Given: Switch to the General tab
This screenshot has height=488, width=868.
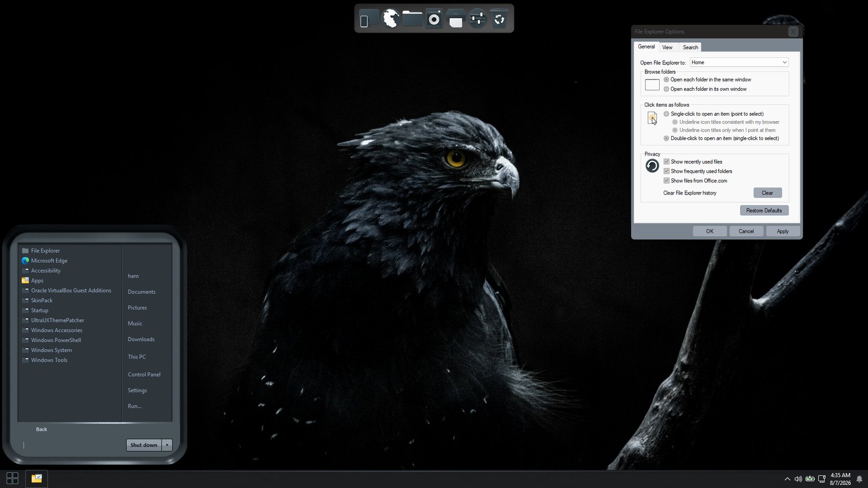Looking at the screenshot, I should tap(646, 47).
